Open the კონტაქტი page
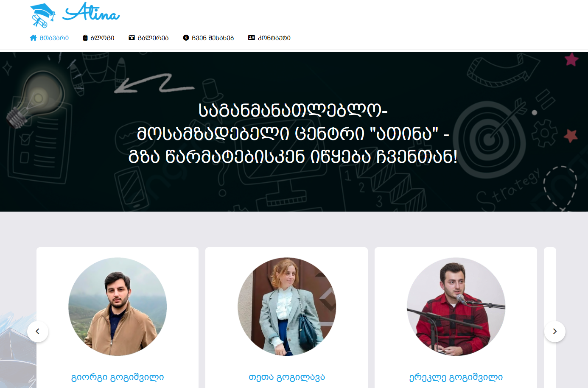Viewport: 588px width, 388px height. (x=274, y=38)
